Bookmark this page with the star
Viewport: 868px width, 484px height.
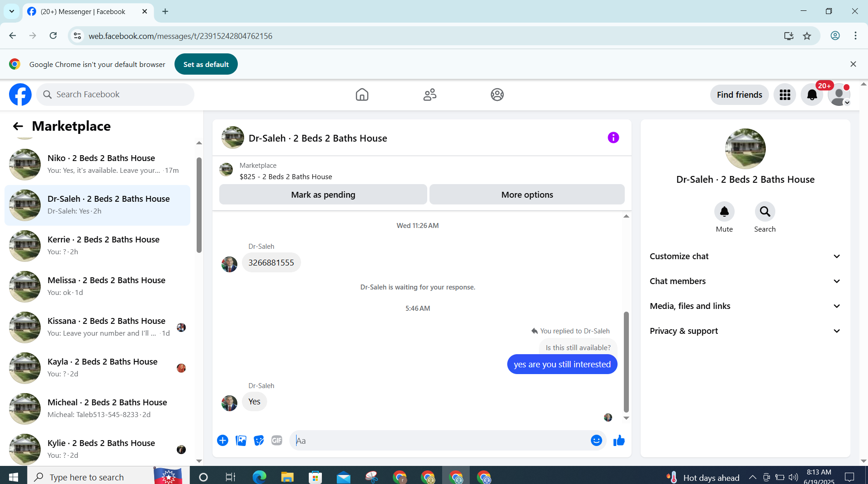[x=807, y=36]
